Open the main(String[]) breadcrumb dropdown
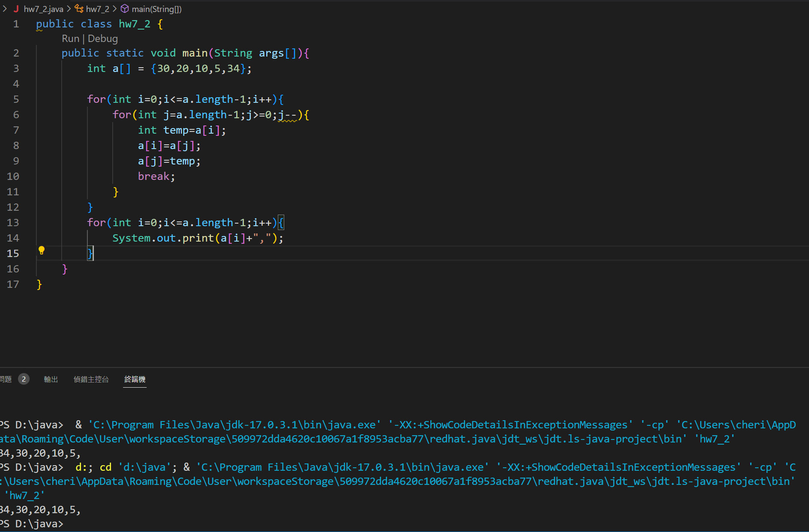The width and height of the screenshot is (809, 532). point(156,9)
